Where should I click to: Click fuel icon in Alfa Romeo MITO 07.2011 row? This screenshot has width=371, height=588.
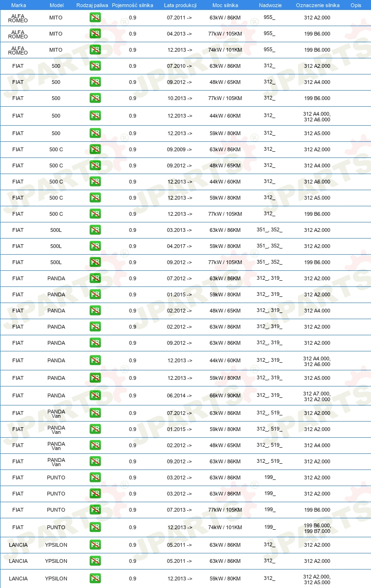[x=95, y=18]
